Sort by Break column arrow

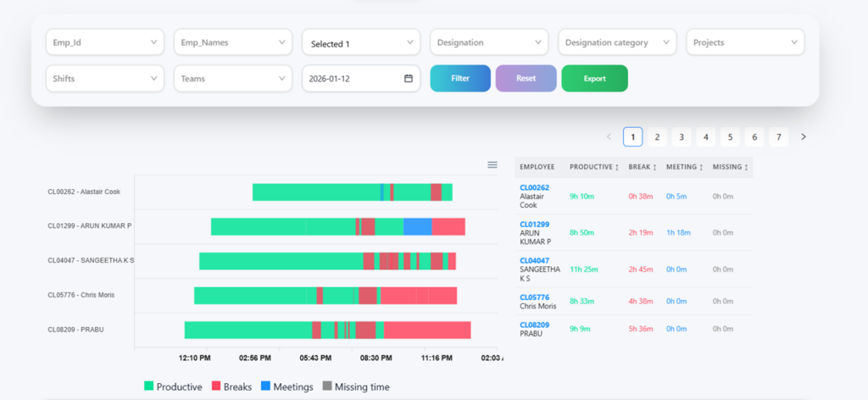(654, 167)
